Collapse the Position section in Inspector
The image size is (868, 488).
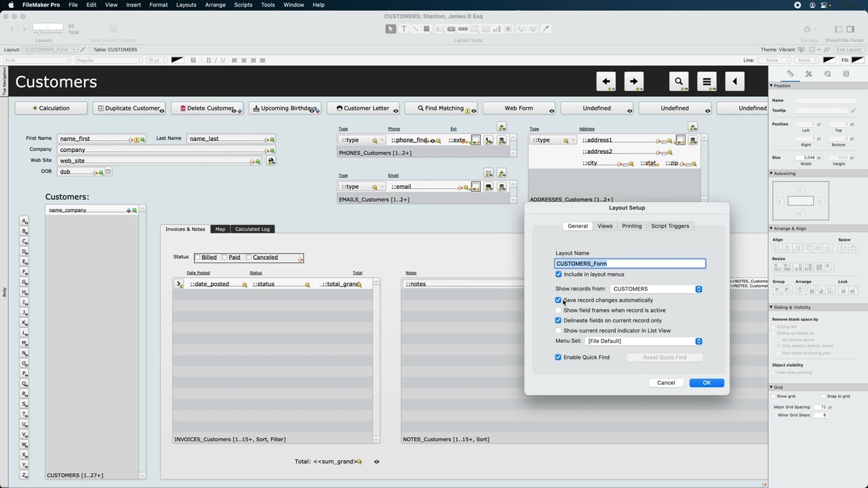click(x=771, y=86)
